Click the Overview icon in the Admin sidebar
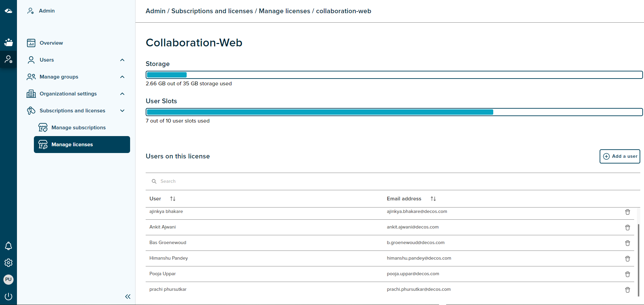The image size is (644, 305). [31, 43]
